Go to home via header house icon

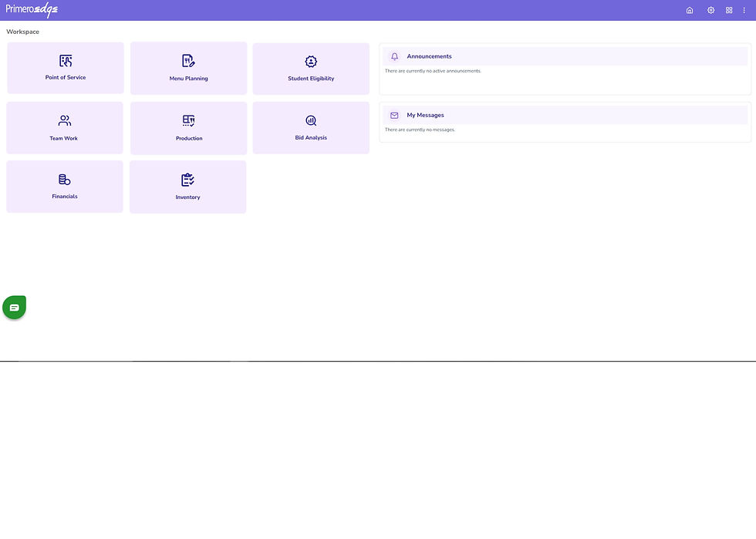pyautogui.click(x=690, y=10)
